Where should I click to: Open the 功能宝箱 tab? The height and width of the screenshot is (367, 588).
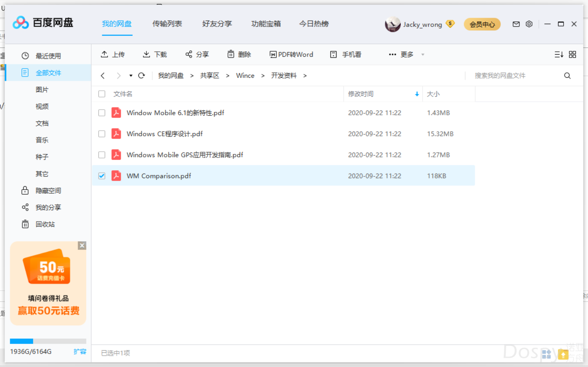tap(266, 24)
